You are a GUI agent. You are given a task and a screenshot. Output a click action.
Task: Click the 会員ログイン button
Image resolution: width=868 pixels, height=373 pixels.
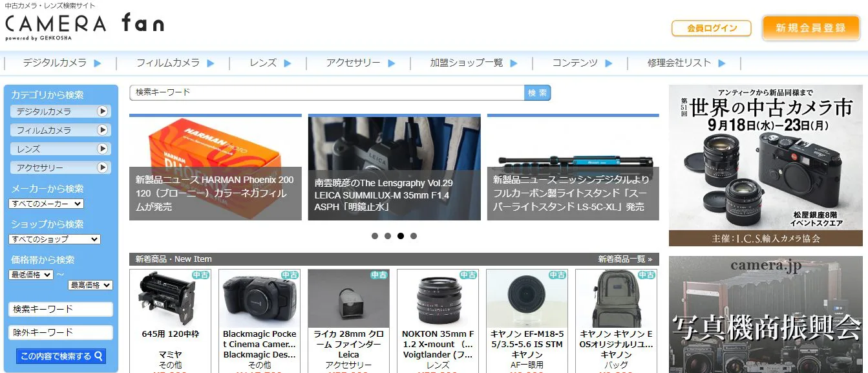tap(711, 28)
